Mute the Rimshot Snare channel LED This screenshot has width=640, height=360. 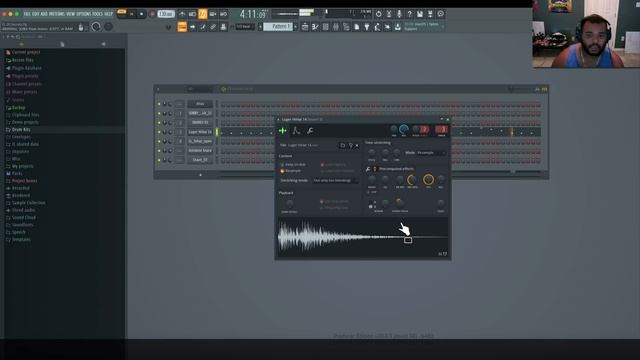pos(159,151)
